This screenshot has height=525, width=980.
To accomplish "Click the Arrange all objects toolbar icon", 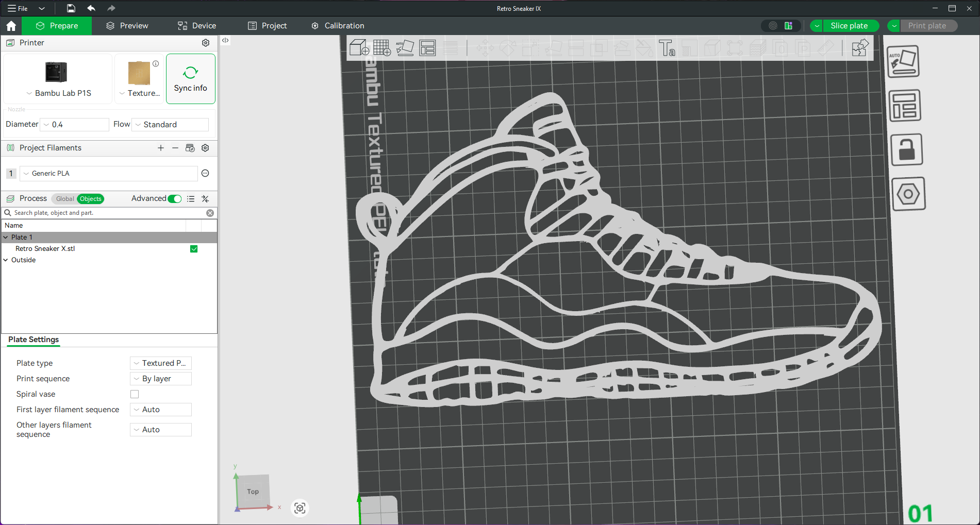I will pos(427,48).
